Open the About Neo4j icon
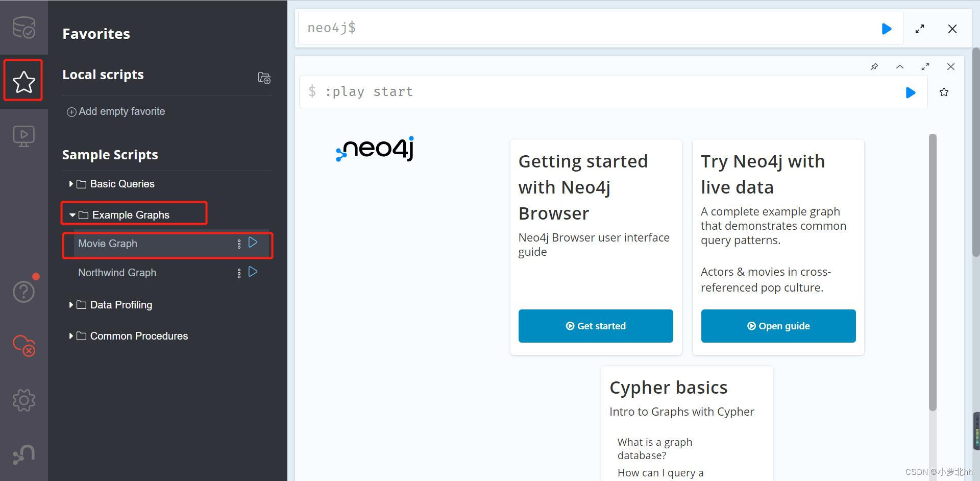Viewport: 980px width, 481px height. [23, 454]
